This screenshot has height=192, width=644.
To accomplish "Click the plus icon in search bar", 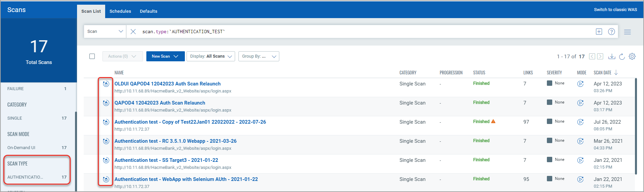I will [x=599, y=31].
